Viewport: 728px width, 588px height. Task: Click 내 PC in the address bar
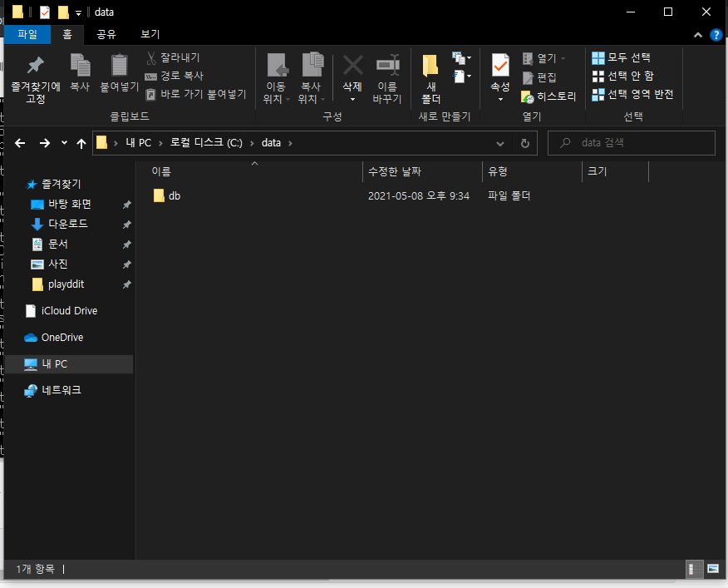tap(138, 143)
